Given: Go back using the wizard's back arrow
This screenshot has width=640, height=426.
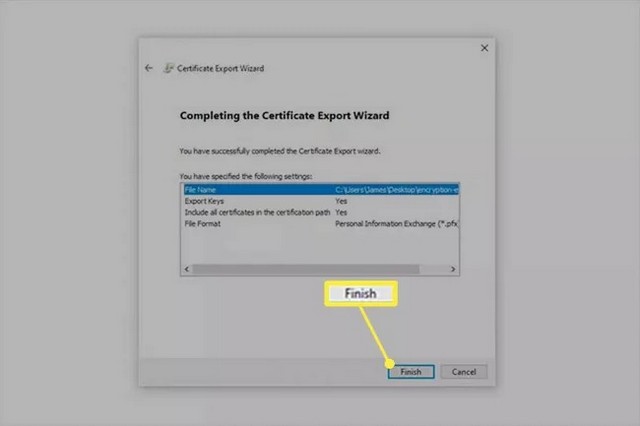Looking at the screenshot, I should click(149, 68).
